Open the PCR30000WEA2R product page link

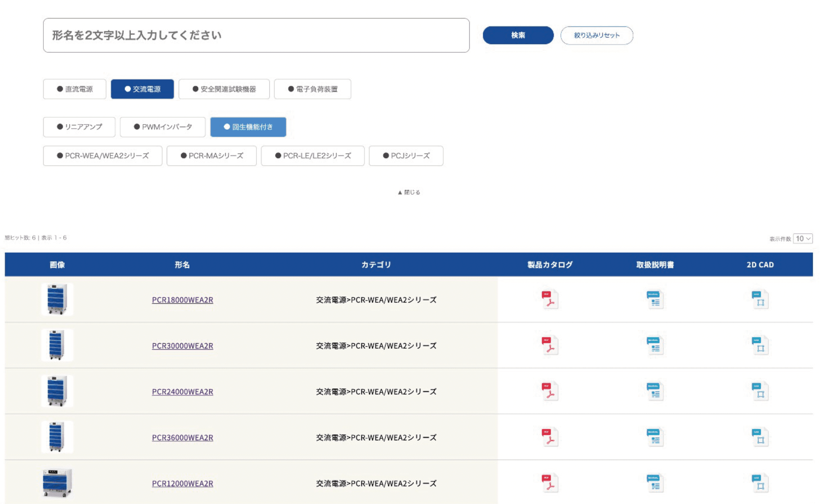tap(183, 345)
